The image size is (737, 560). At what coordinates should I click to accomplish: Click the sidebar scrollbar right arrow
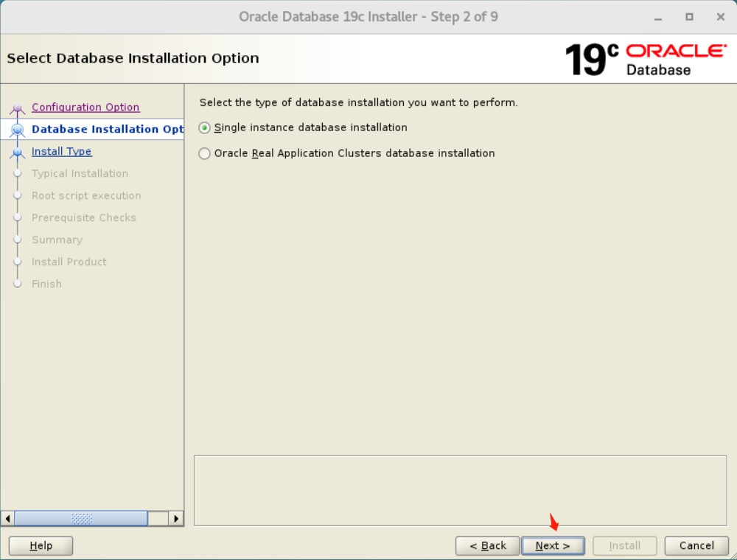pyautogui.click(x=176, y=519)
